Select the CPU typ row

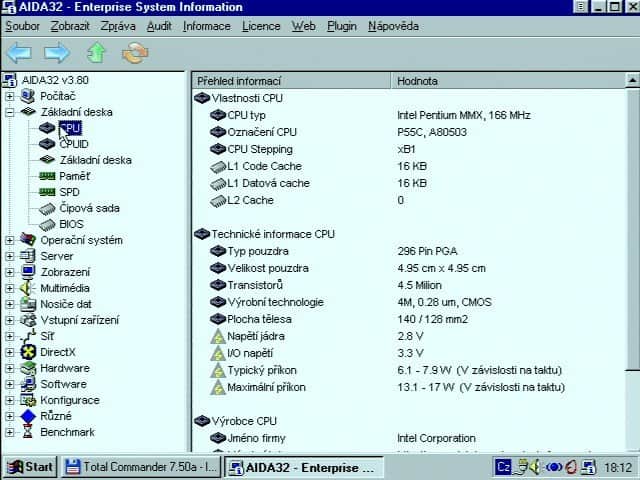[408, 116]
